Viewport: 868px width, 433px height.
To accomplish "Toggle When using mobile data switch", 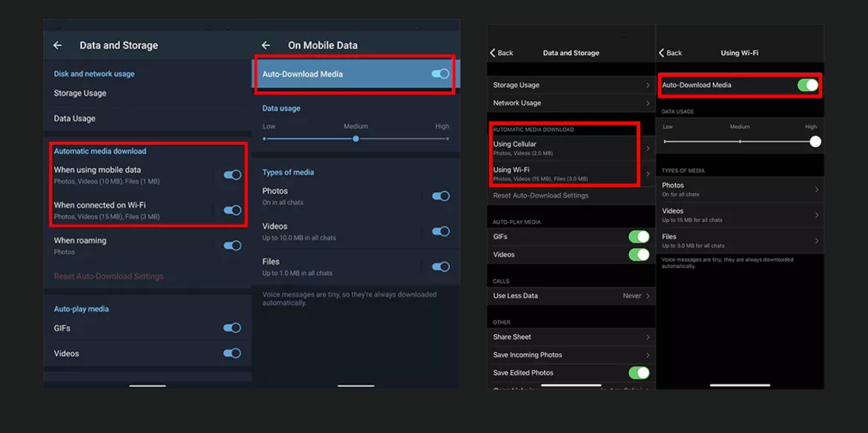I will coord(232,175).
